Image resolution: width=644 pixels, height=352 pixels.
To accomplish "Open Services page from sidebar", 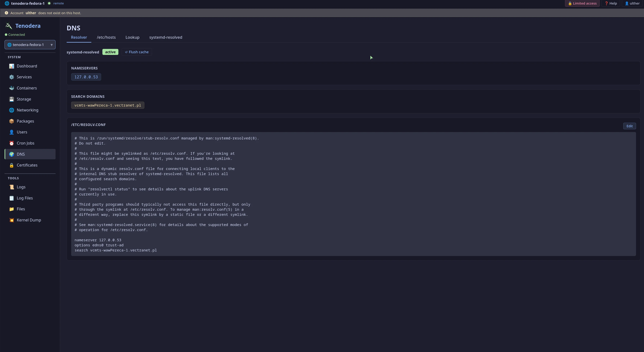I will point(30,77).
